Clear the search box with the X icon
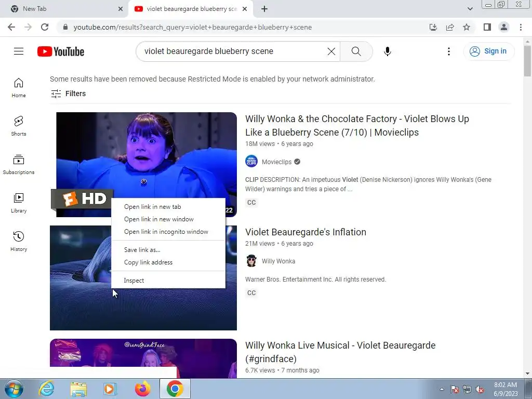This screenshot has width=532, height=399. point(331,51)
